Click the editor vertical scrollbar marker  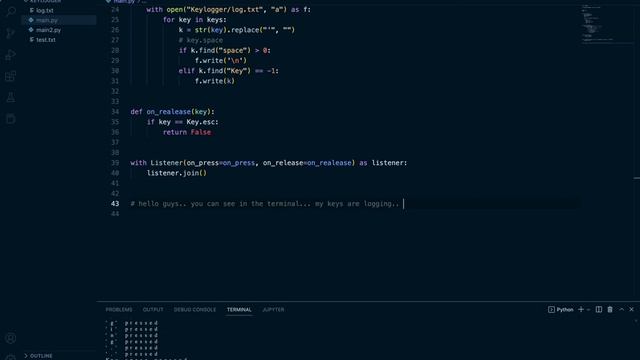coord(637,178)
